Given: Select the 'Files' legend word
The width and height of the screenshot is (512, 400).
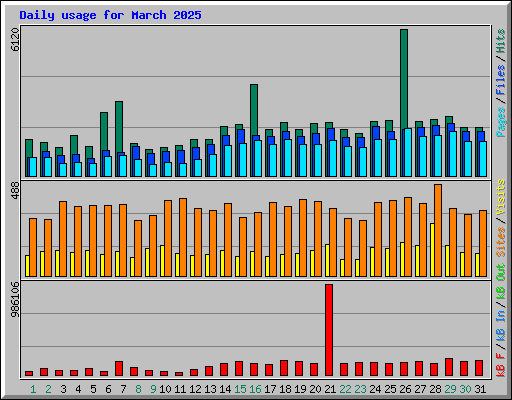Looking at the screenshot, I should point(501,80).
